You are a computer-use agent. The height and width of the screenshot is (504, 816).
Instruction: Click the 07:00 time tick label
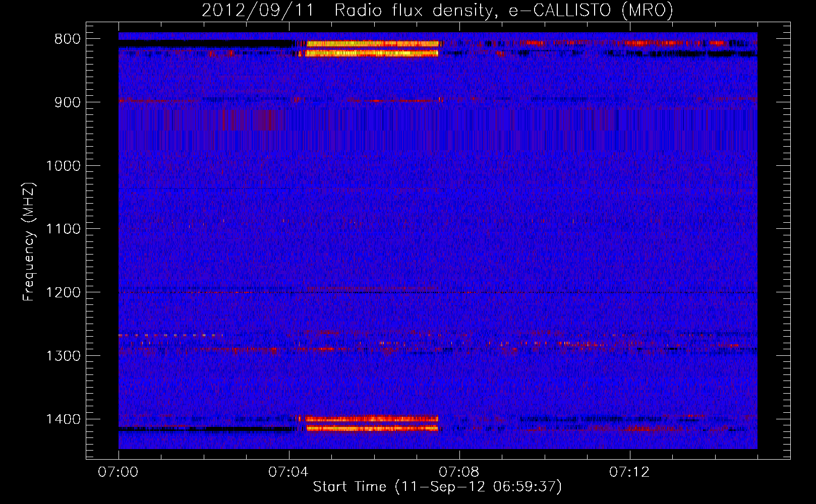pyautogui.click(x=119, y=472)
